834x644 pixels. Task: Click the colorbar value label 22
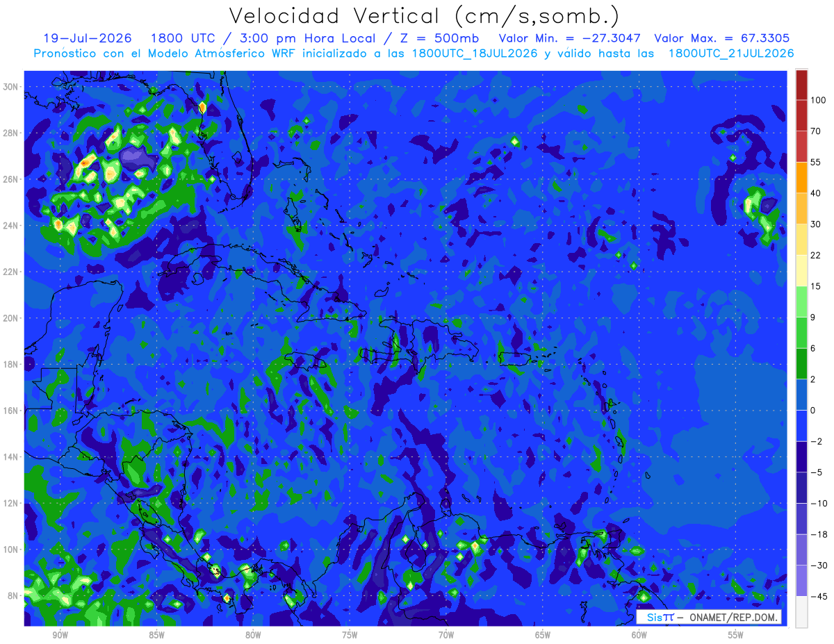(x=816, y=255)
